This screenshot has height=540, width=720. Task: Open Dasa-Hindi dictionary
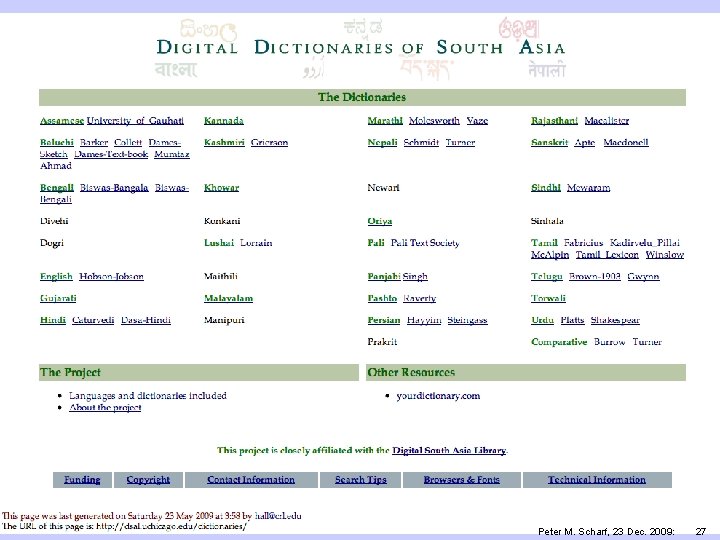click(146, 320)
